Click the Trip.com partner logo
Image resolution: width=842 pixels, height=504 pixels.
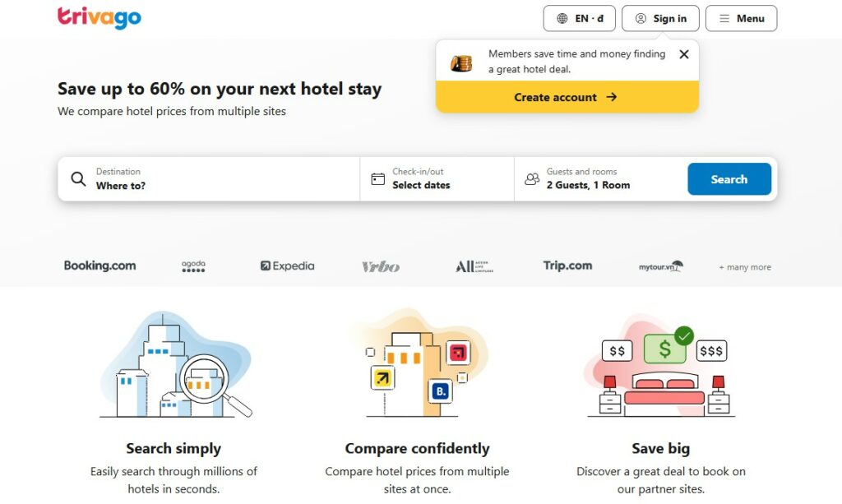(567, 266)
